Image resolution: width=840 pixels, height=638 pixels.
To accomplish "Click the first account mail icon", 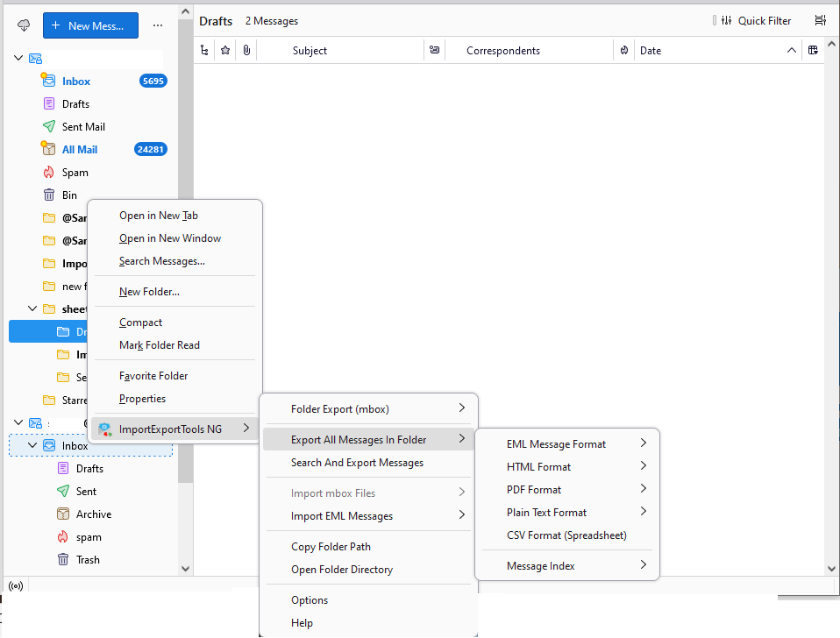I will tap(35, 59).
